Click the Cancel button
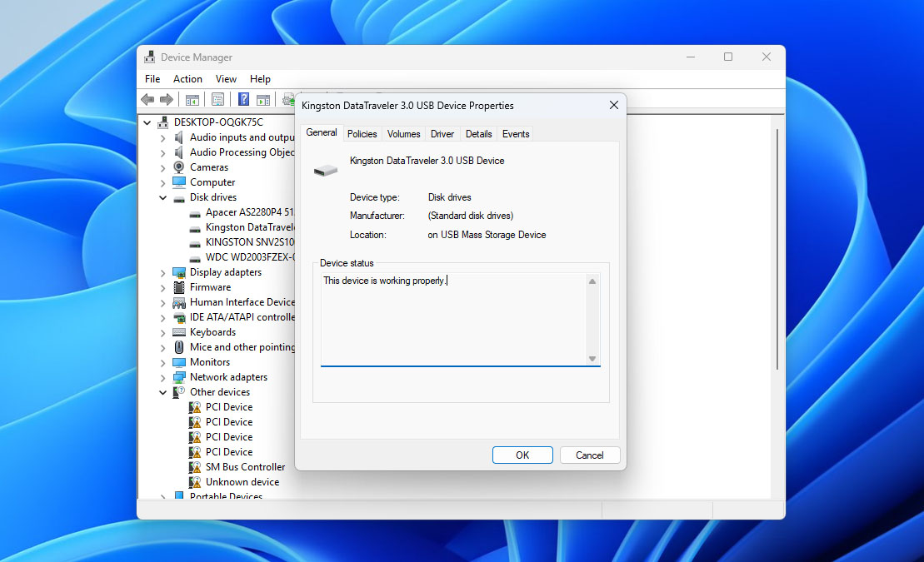Screen dimensions: 924x562 589,455
